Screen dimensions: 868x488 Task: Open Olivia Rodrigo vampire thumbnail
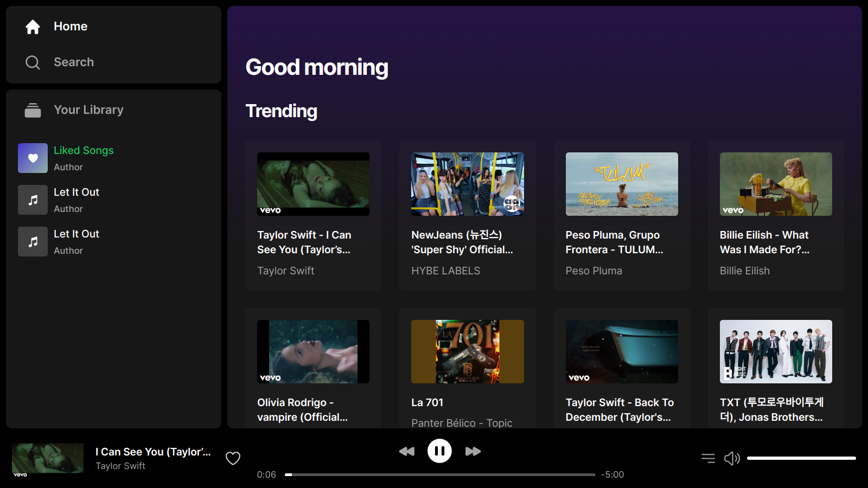[313, 351]
